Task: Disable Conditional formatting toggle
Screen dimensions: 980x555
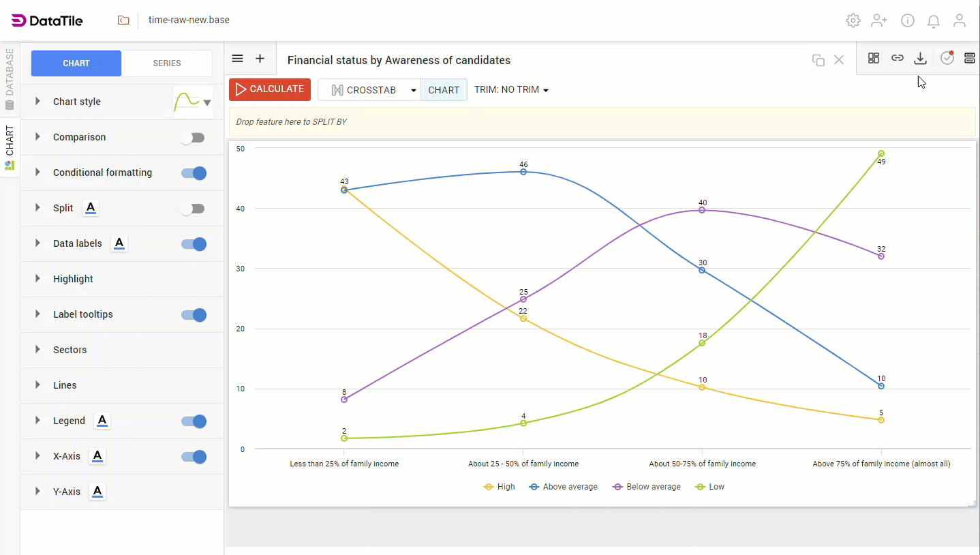Action: pyautogui.click(x=194, y=173)
